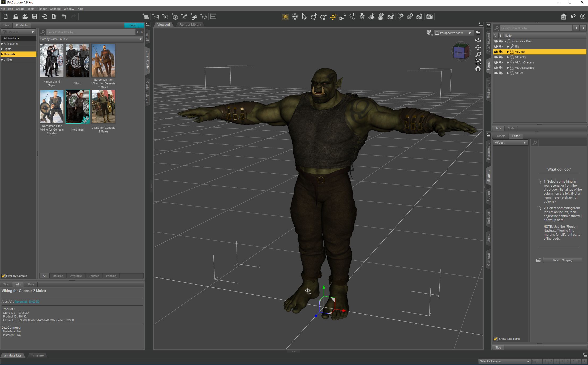
Task: Click the Video: Shaping button
Action: (563, 260)
